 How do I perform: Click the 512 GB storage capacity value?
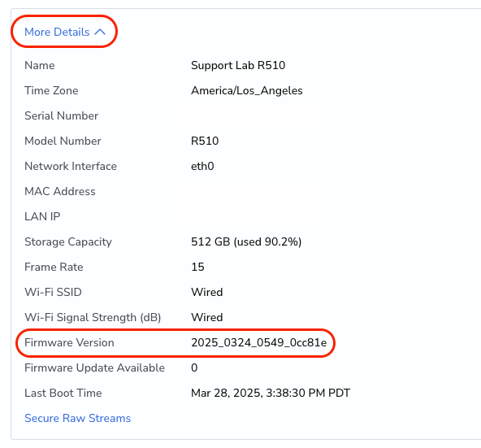tap(246, 241)
